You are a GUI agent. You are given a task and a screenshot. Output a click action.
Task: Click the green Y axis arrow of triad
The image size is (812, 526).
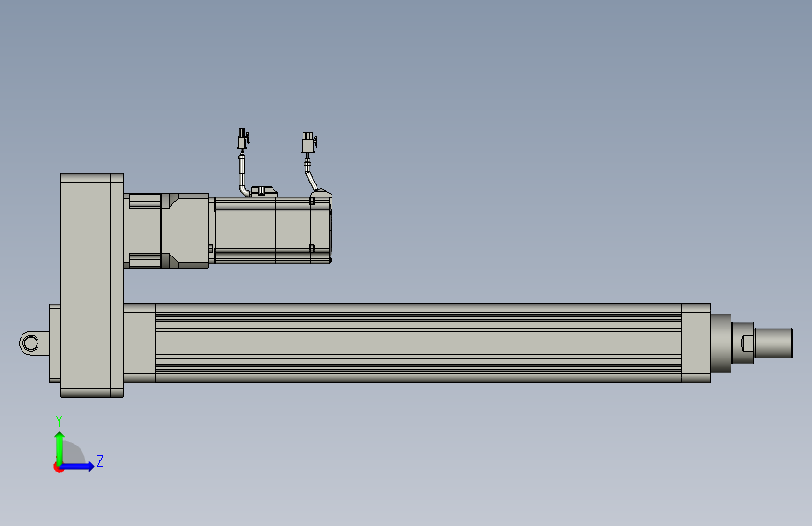60,448
